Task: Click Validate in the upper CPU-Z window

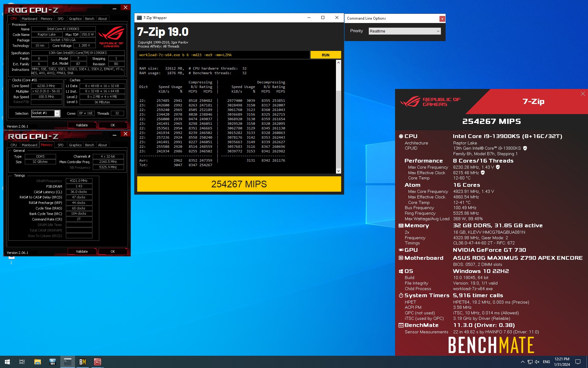Action: tap(82, 125)
